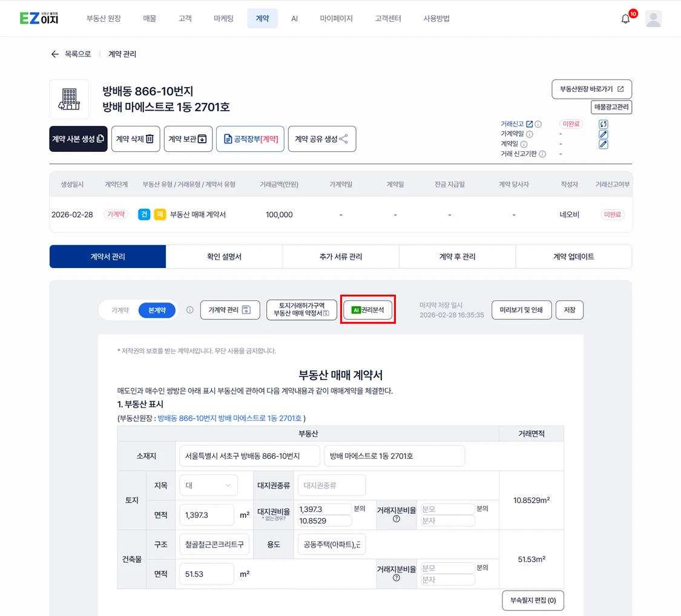
Task: Click info icon beside 거래 신고기한
Action: (x=542, y=154)
